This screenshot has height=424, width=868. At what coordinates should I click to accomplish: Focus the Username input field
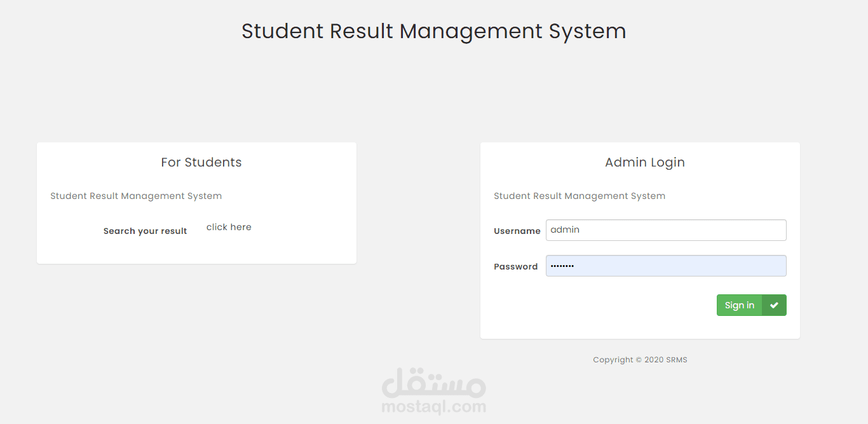(x=665, y=230)
